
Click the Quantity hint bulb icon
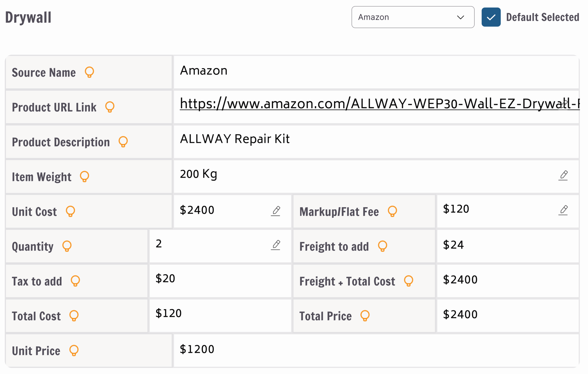tap(67, 246)
